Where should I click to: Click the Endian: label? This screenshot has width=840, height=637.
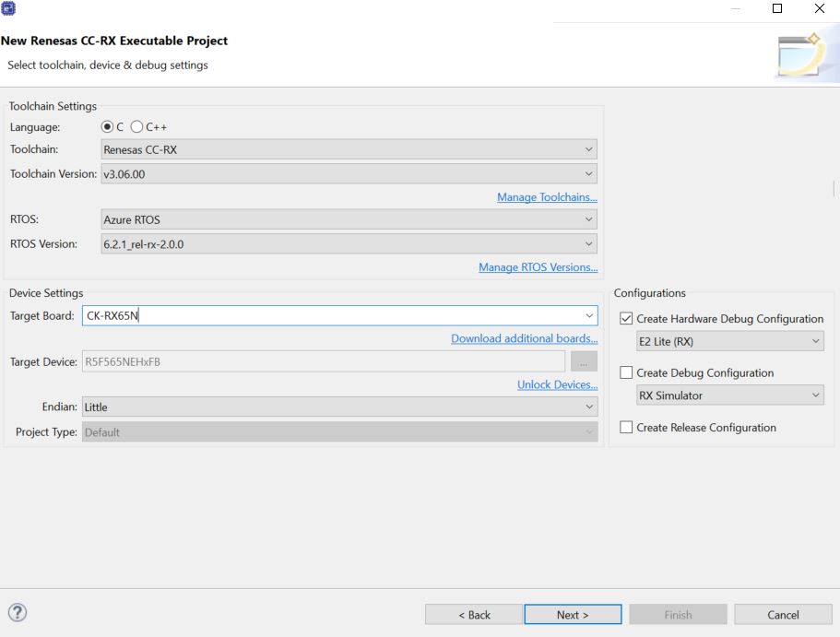(x=59, y=407)
